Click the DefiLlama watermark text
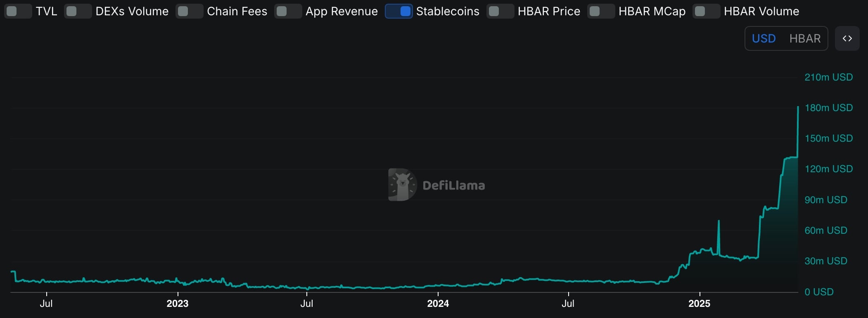Image resolution: width=868 pixels, height=318 pixels. pyautogui.click(x=453, y=185)
